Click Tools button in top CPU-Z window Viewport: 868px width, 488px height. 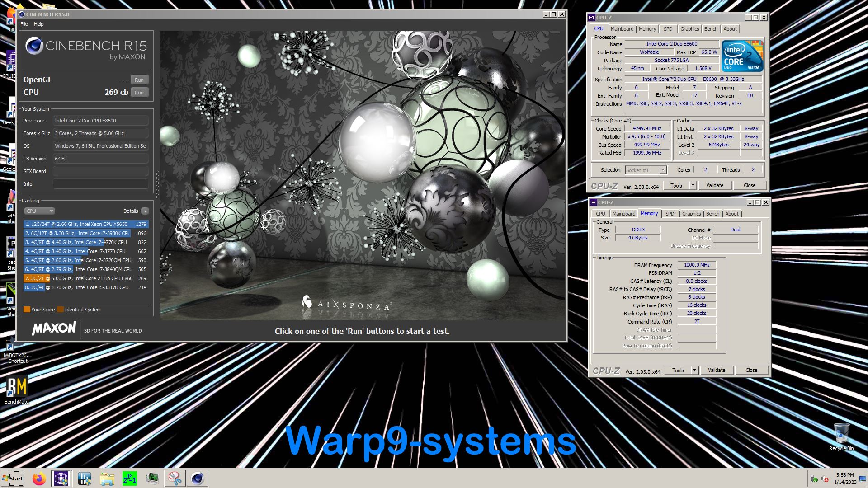(676, 186)
